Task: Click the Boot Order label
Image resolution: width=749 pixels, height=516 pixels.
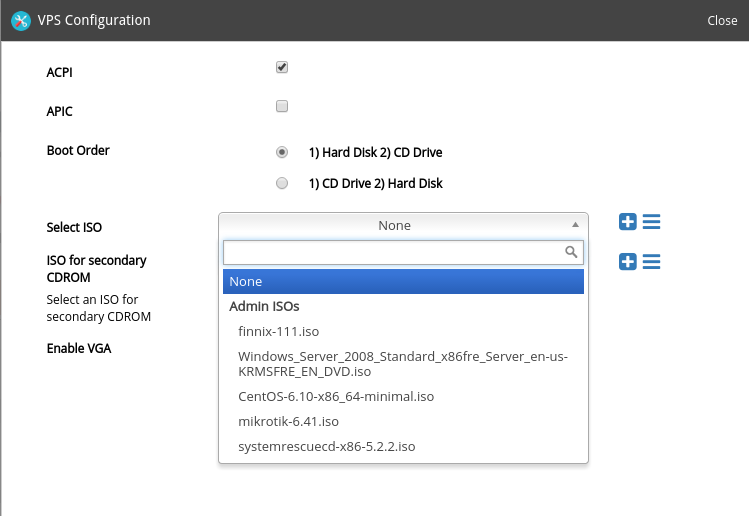Action: click(78, 150)
